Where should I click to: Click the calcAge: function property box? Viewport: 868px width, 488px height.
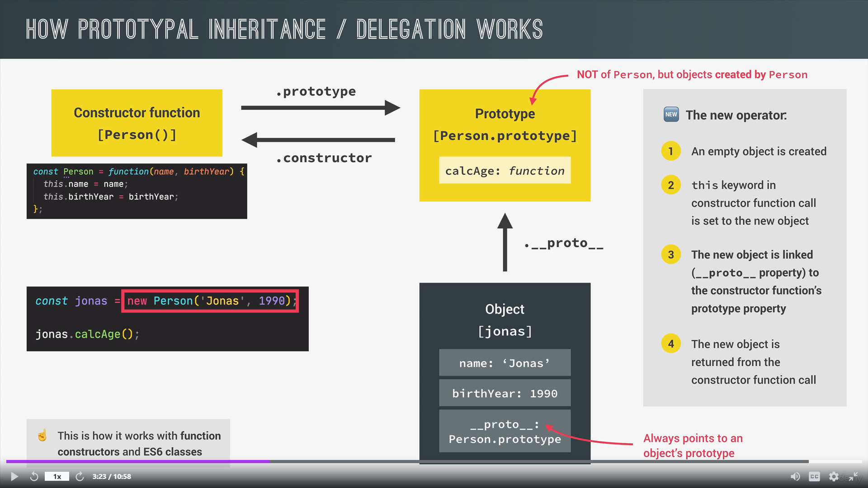click(x=505, y=170)
